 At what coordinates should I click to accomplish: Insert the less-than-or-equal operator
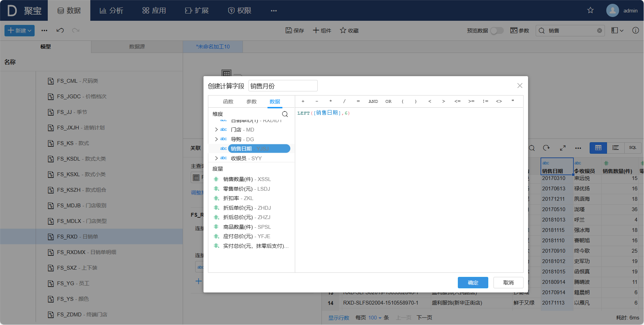pyautogui.click(x=457, y=101)
